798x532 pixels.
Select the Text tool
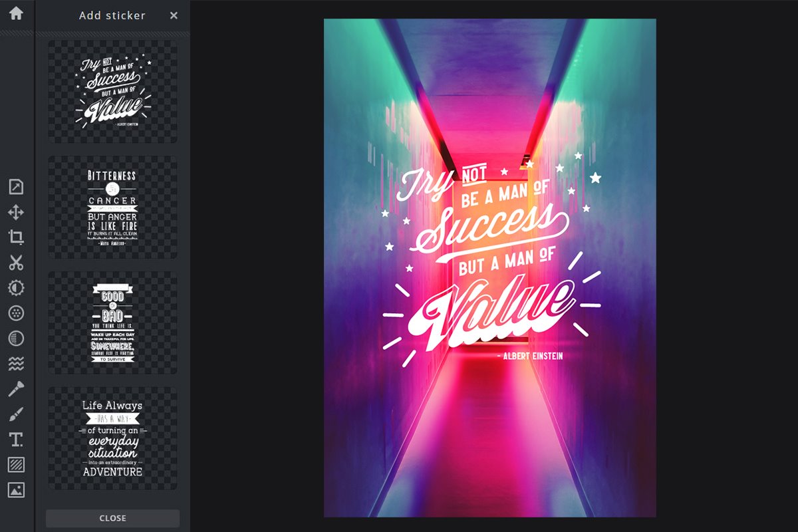pyautogui.click(x=16, y=440)
